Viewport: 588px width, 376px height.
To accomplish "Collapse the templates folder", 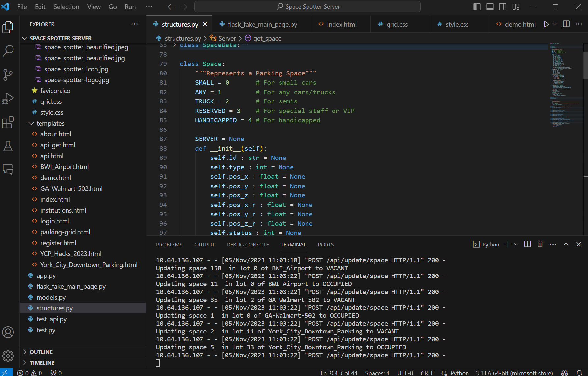I will pos(31,123).
